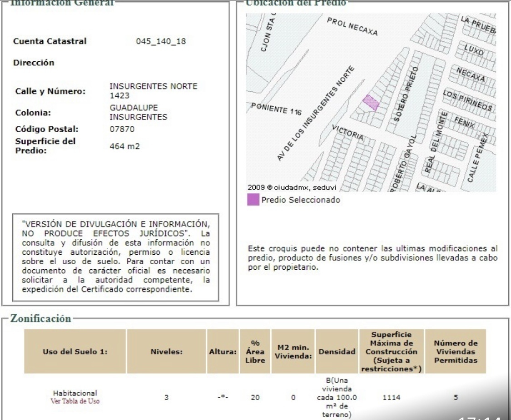Click the Niveles column header

pos(167,351)
